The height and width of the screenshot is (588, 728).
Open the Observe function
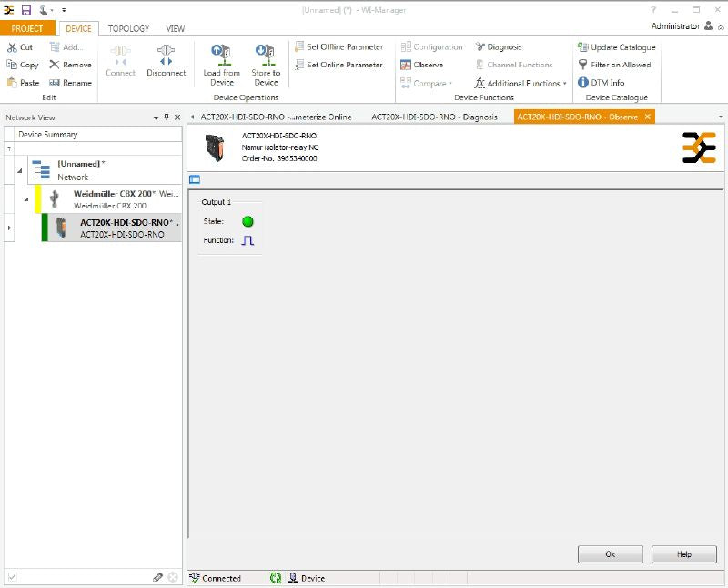coord(421,65)
